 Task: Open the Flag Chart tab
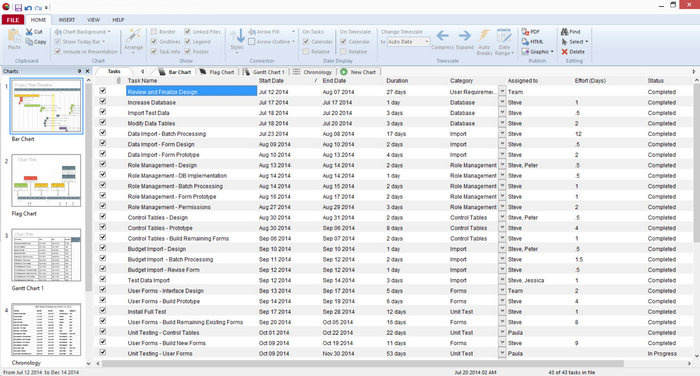pos(217,72)
